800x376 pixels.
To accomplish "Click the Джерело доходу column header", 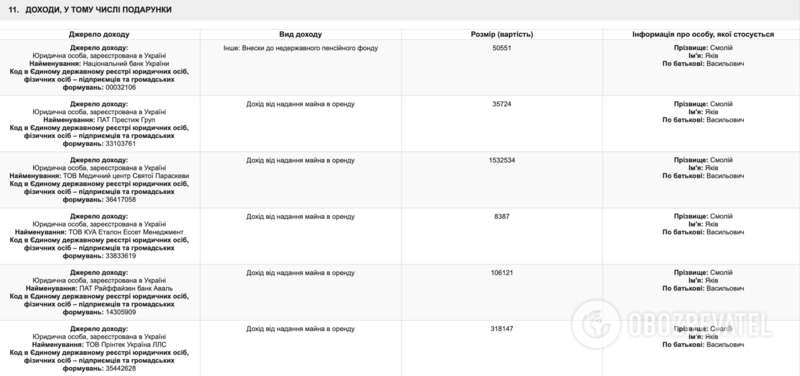I will coord(99,34).
